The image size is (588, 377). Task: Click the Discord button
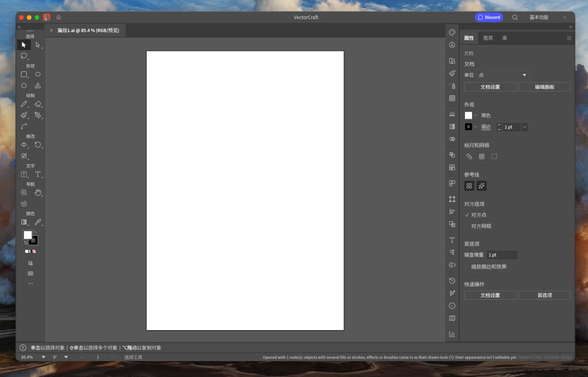[489, 17]
